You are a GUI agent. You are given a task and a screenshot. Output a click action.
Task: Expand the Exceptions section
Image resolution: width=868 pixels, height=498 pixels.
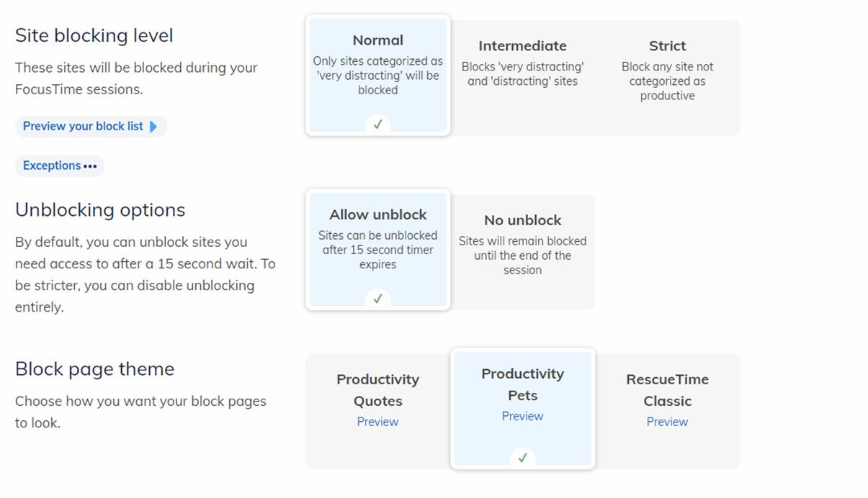[x=53, y=166]
